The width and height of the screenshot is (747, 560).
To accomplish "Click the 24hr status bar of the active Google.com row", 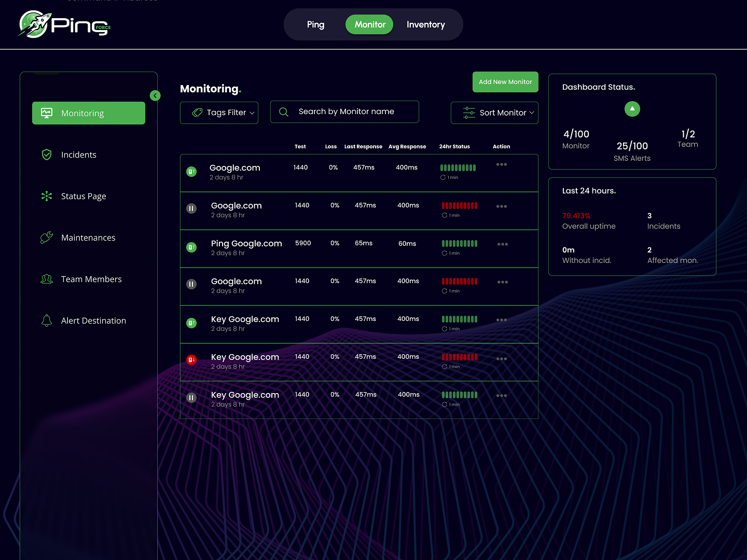I will (458, 167).
